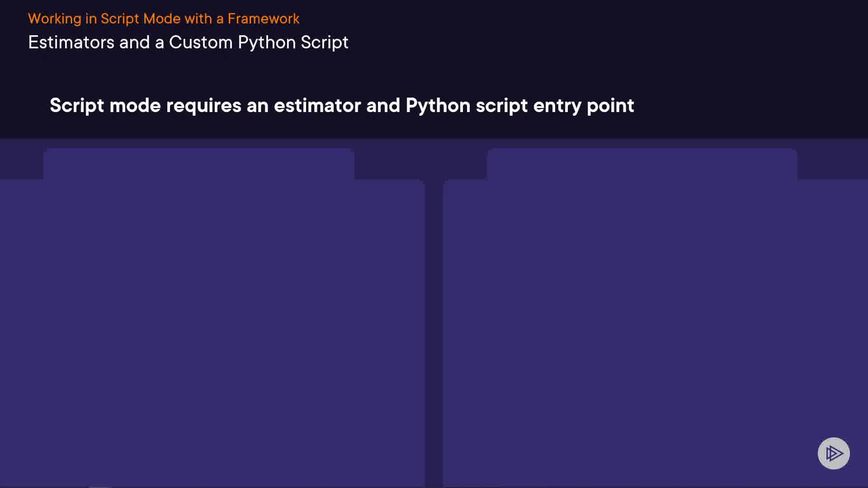
Task: Click the bold "Script mode requires" heading
Action: point(341,105)
